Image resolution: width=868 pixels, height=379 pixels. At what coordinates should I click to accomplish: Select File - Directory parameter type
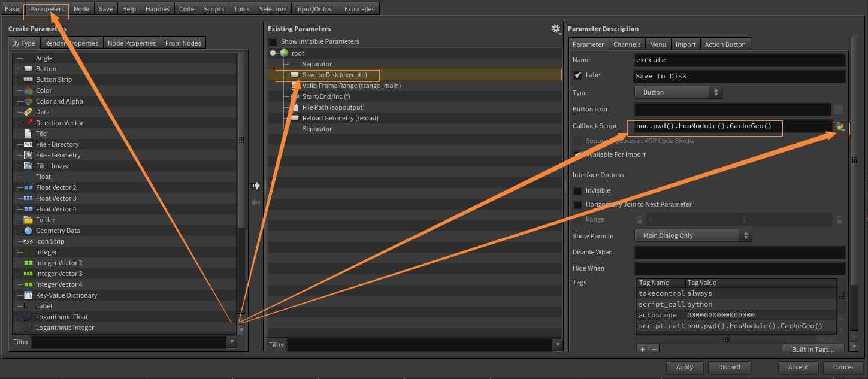pos(57,144)
